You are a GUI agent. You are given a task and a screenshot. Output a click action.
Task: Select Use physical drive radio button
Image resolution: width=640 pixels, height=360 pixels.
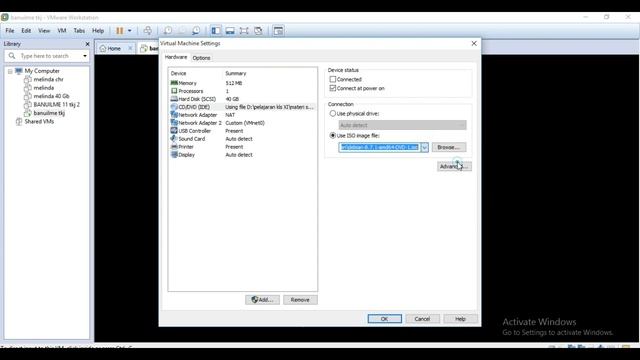click(333, 113)
